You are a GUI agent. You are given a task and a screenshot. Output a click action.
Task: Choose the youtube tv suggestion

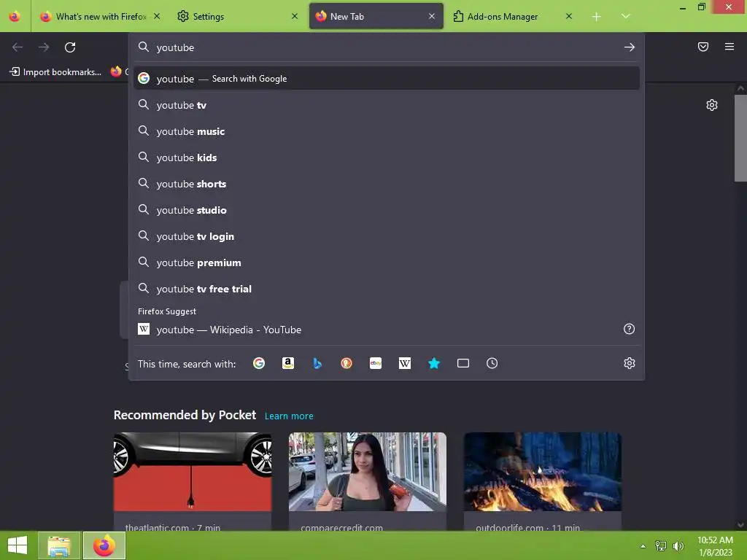[x=387, y=105]
